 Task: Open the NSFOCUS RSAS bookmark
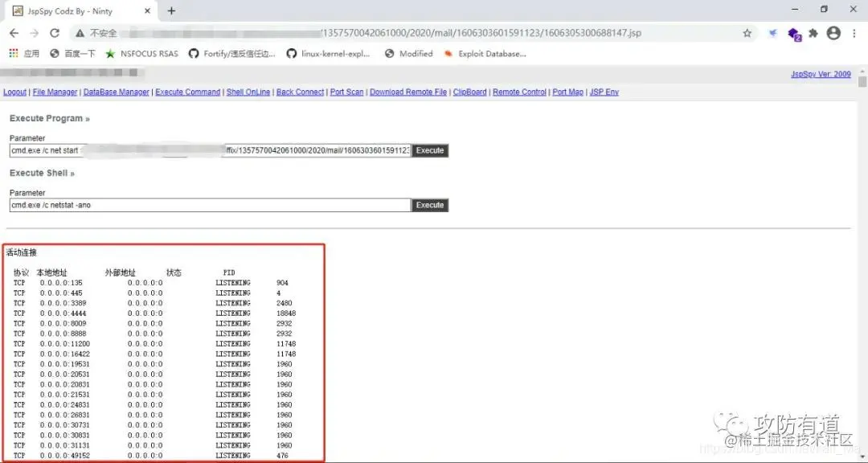(x=142, y=54)
